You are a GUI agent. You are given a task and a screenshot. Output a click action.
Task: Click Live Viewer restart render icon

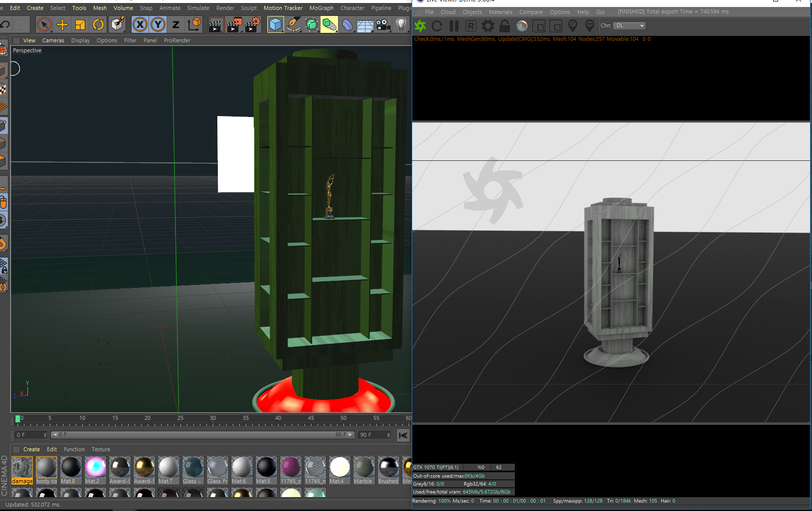pos(437,26)
